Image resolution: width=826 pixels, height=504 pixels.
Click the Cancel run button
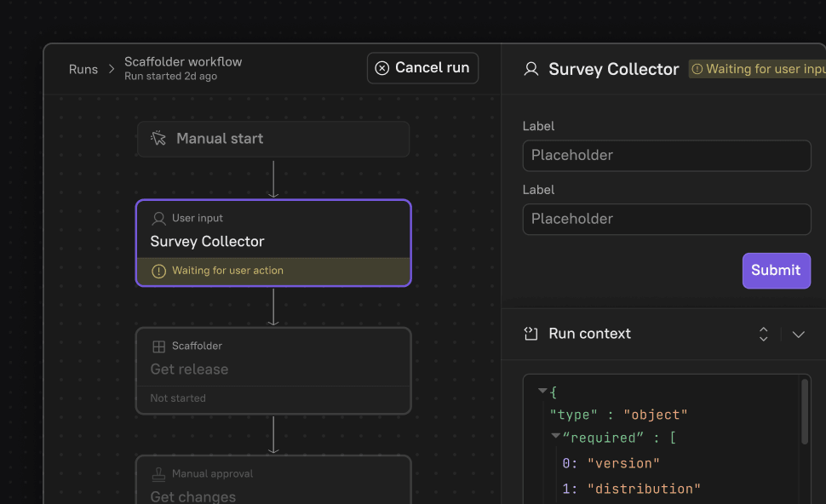click(x=422, y=68)
